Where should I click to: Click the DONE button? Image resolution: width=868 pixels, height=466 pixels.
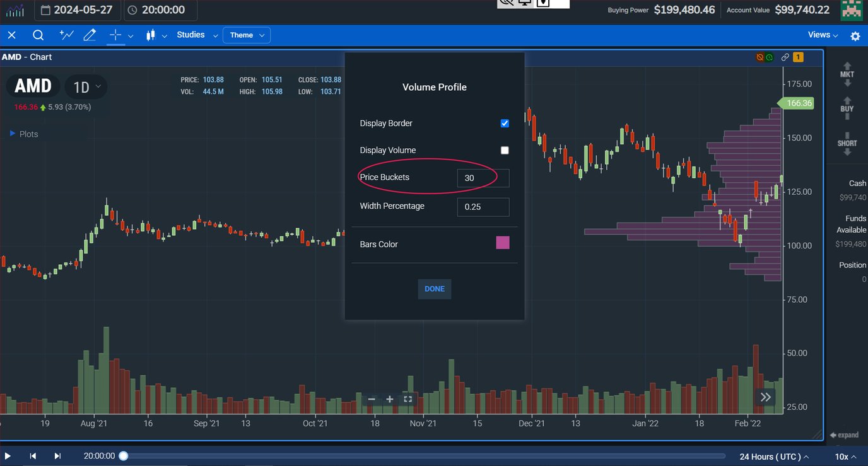click(434, 289)
